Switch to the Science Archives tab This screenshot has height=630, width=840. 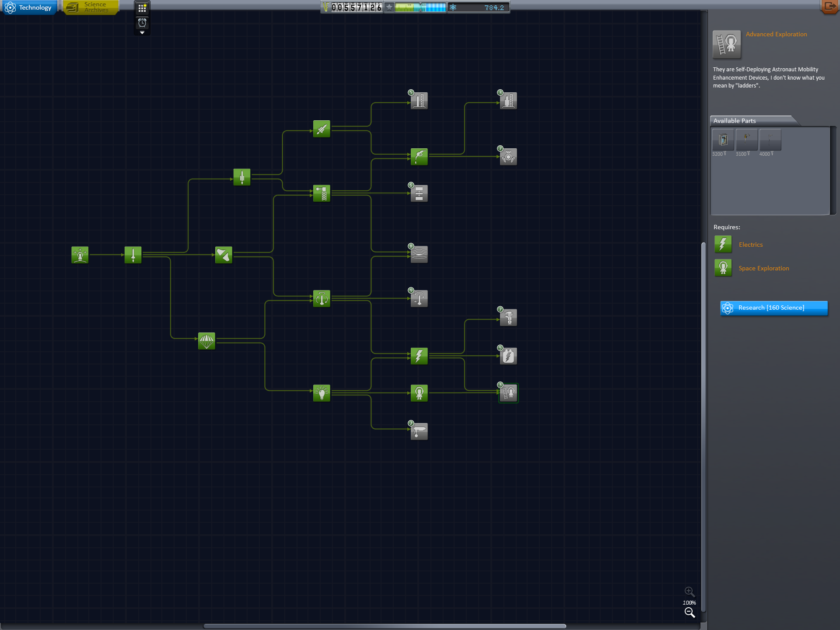pyautogui.click(x=91, y=7)
